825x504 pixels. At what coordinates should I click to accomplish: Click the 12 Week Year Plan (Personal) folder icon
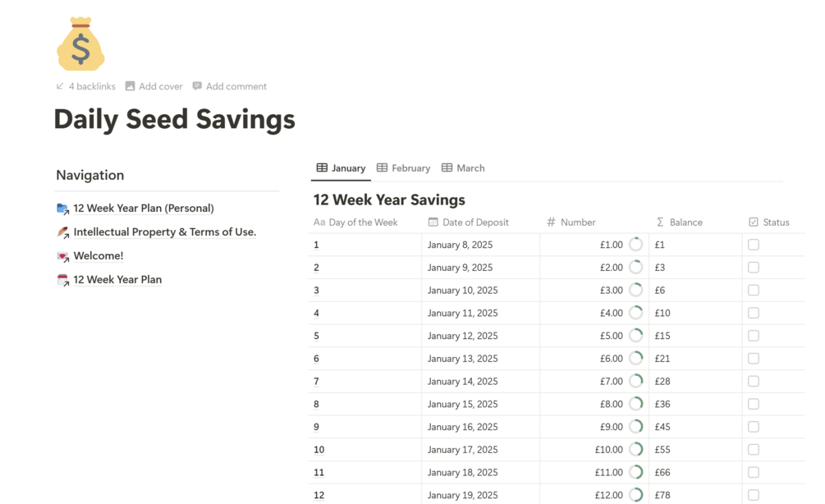point(62,208)
